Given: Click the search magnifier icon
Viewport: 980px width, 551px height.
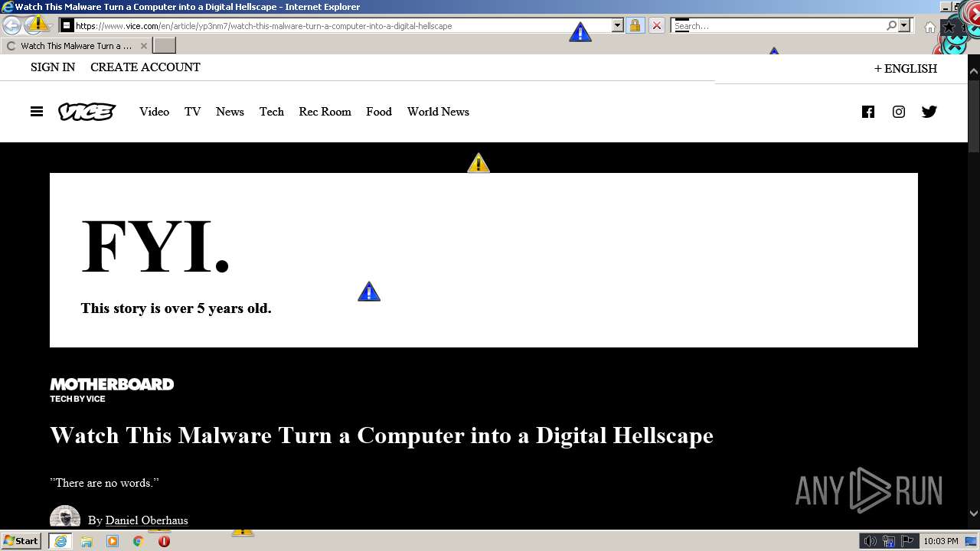Looking at the screenshot, I should 891,25.
